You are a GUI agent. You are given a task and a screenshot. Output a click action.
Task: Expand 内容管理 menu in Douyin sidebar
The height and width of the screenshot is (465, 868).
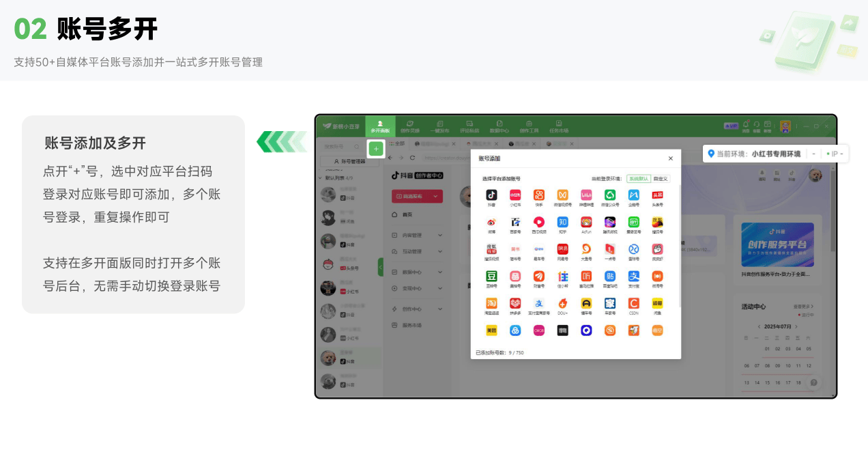tap(440, 235)
